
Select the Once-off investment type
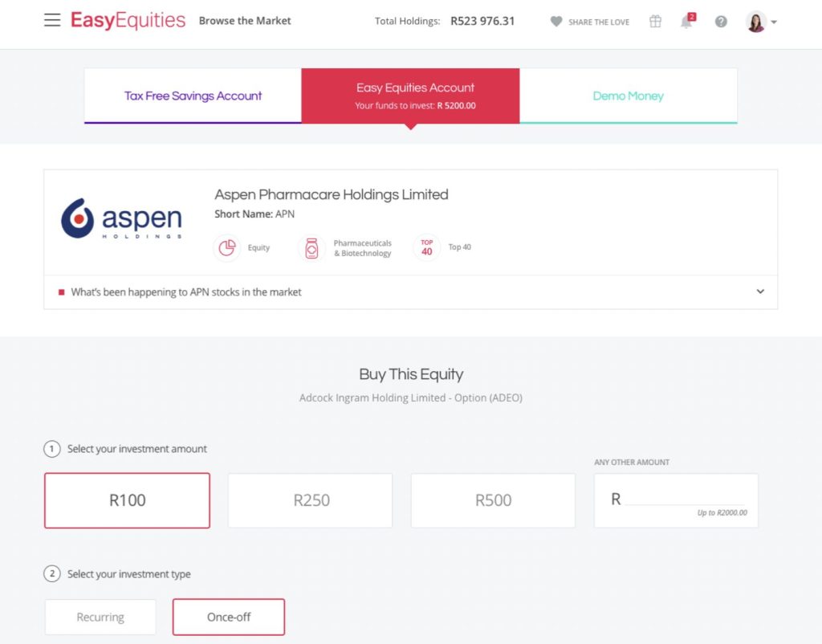pyautogui.click(x=229, y=618)
